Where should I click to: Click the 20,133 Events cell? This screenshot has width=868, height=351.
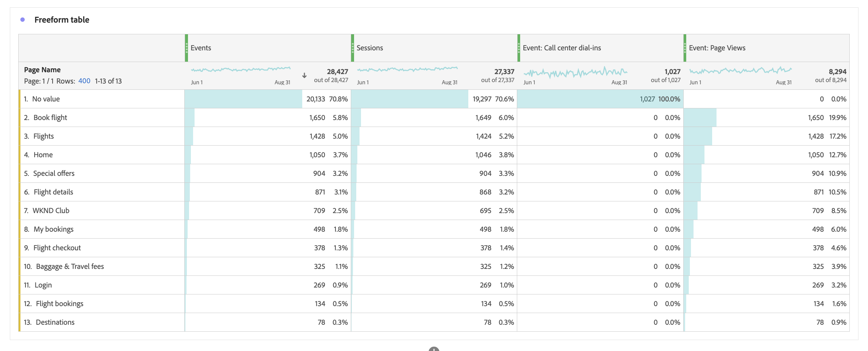268,99
